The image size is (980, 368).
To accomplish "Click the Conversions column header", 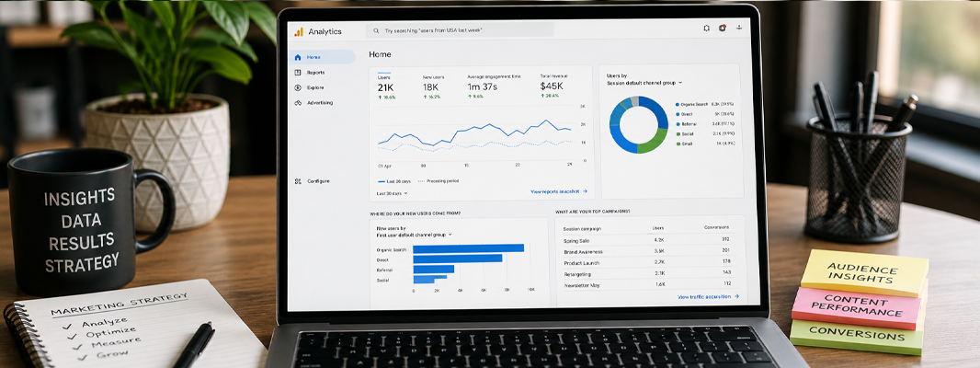I will pyautogui.click(x=716, y=227).
